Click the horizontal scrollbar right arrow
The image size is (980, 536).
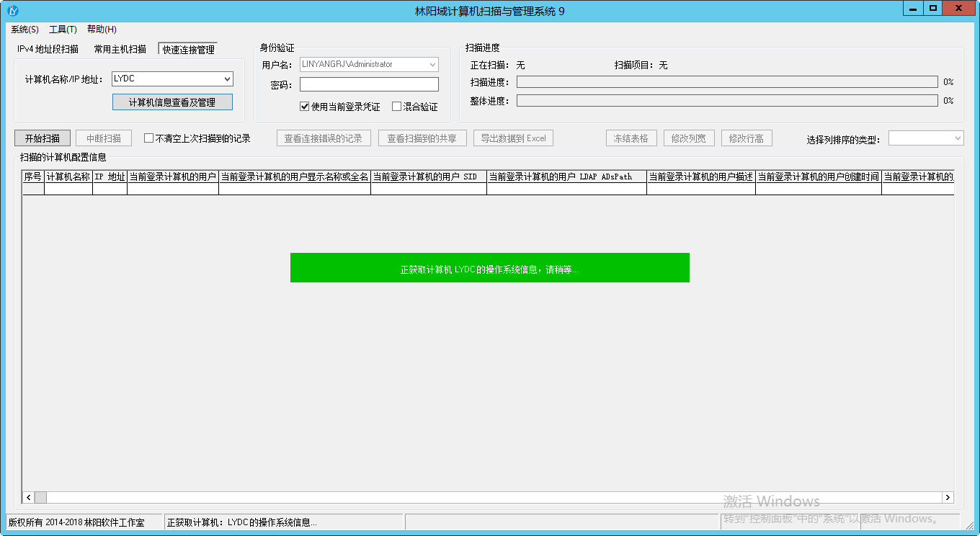[948, 498]
